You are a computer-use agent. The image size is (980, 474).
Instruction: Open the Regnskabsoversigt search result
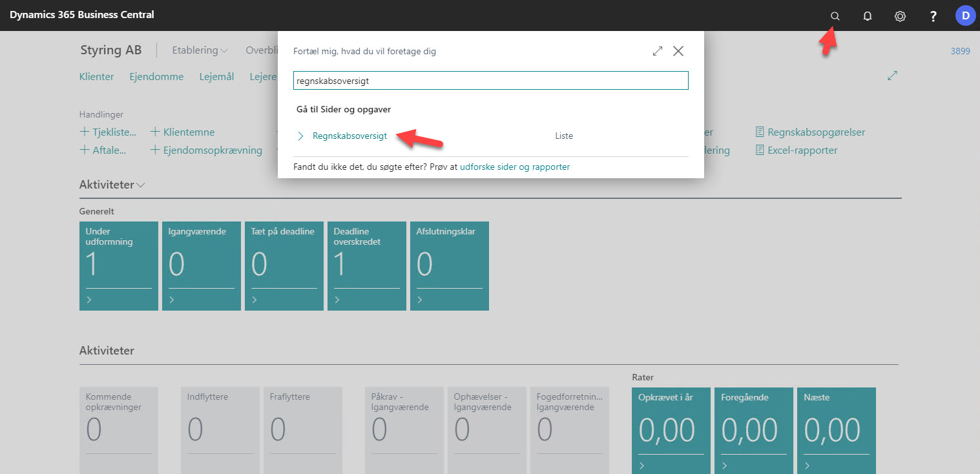(349, 136)
